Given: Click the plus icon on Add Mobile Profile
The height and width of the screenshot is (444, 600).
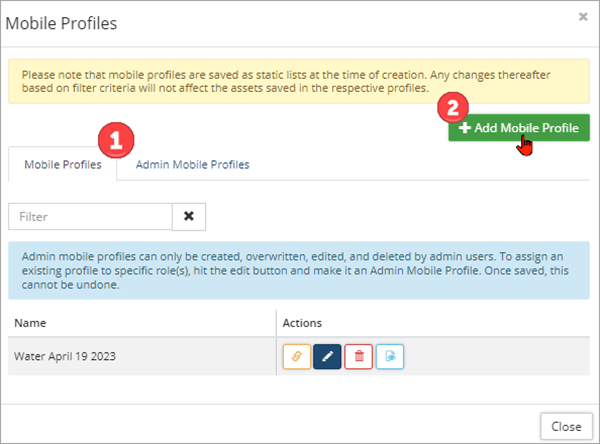Looking at the screenshot, I should point(464,130).
